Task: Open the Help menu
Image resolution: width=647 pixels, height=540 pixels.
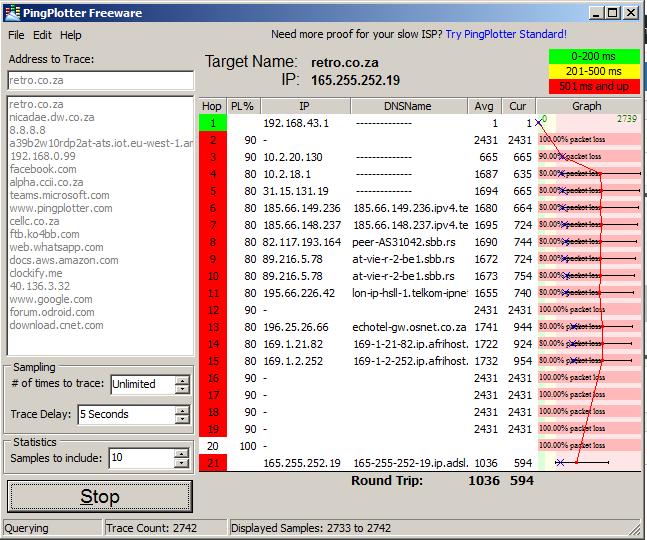Action: (71, 35)
